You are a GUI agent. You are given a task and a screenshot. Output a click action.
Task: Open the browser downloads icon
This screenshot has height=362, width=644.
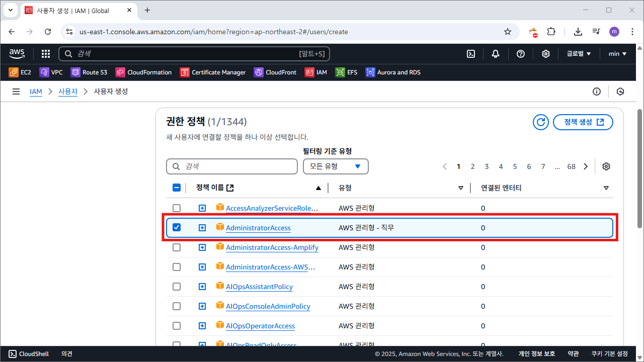coord(578,32)
